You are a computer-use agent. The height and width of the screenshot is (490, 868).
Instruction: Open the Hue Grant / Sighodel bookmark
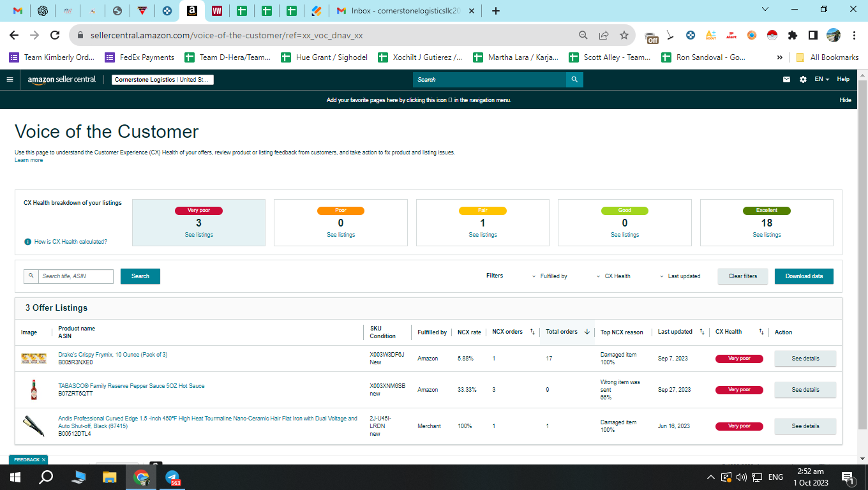[x=324, y=57]
